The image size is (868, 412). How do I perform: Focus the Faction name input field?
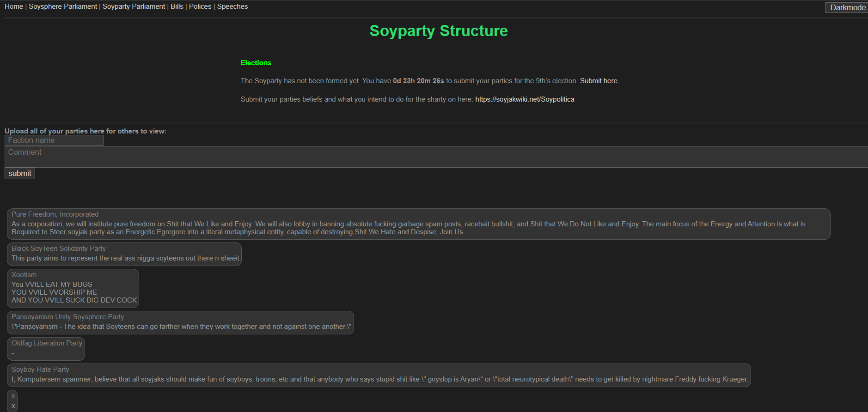pyautogui.click(x=54, y=140)
